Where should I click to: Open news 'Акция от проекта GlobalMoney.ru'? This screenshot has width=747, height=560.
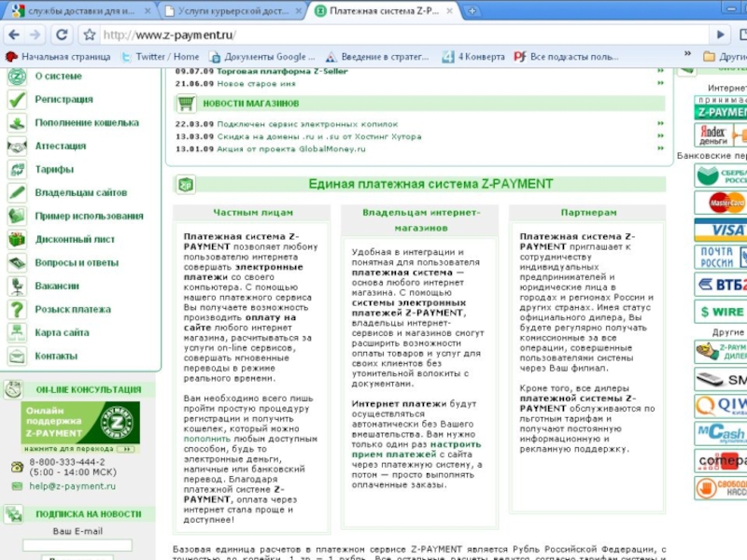[x=291, y=148]
